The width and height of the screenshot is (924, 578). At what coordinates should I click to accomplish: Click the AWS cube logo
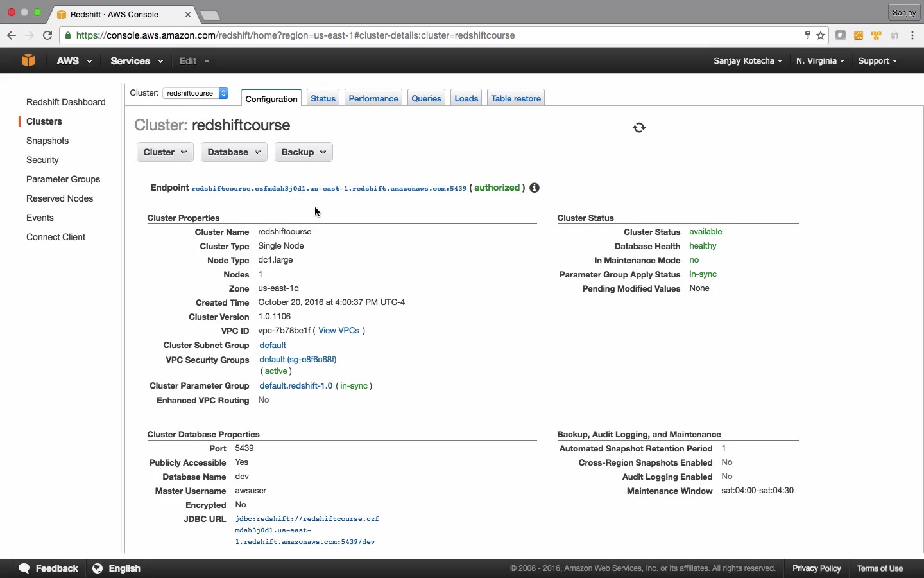tap(28, 60)
